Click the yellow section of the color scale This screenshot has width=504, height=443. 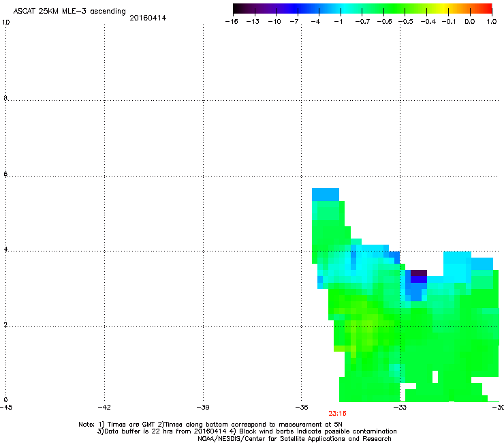(445, 8)
